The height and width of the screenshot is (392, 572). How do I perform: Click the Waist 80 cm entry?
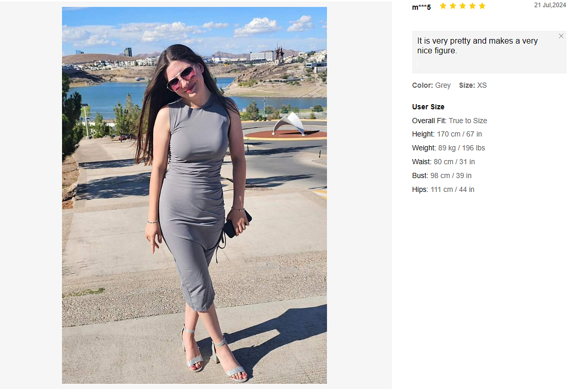coord(443,162)
